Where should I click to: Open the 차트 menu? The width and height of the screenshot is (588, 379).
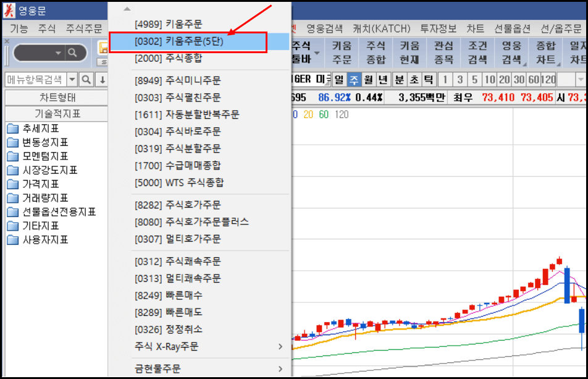(475, 28)
